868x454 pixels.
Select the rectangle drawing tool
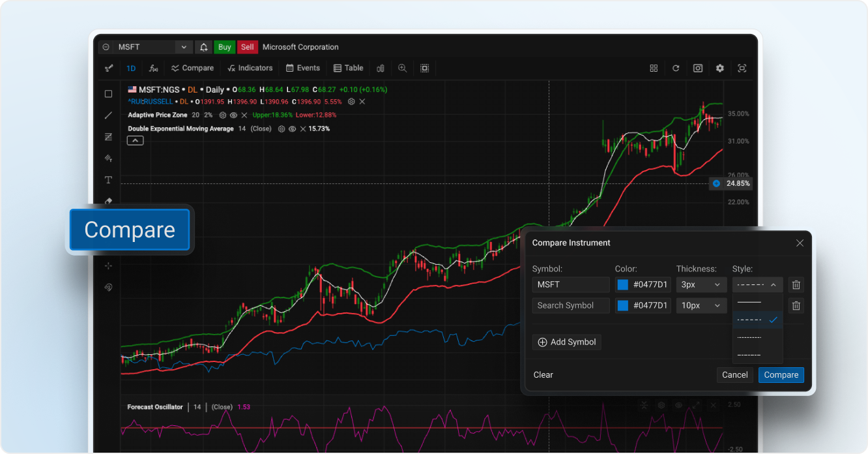click(x=108, y=93)
